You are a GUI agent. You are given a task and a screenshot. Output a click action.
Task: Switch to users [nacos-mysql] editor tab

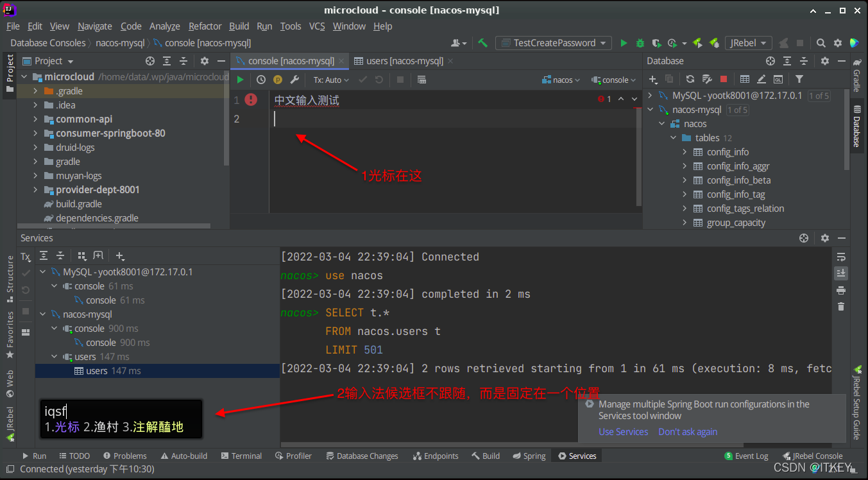(404, 61)
